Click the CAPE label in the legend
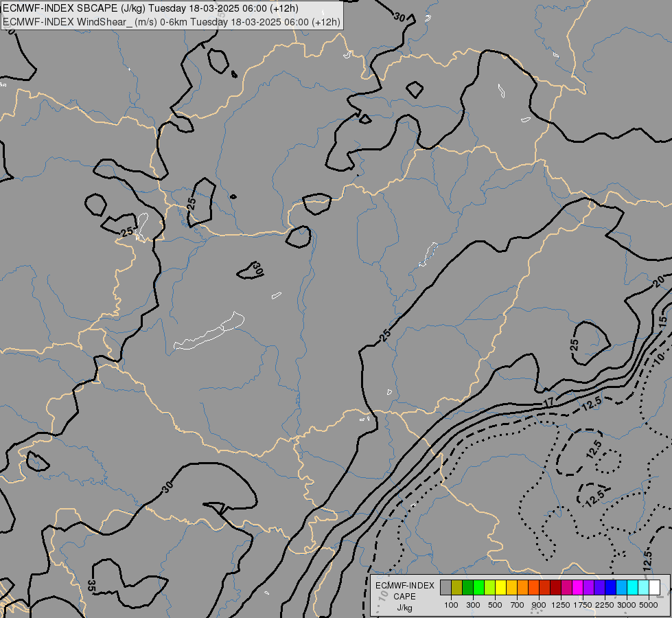Screen dimensions: 672x618 [404, 597]
